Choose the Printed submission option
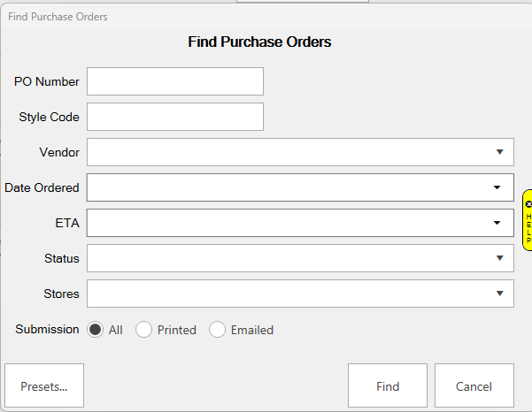 144,330
